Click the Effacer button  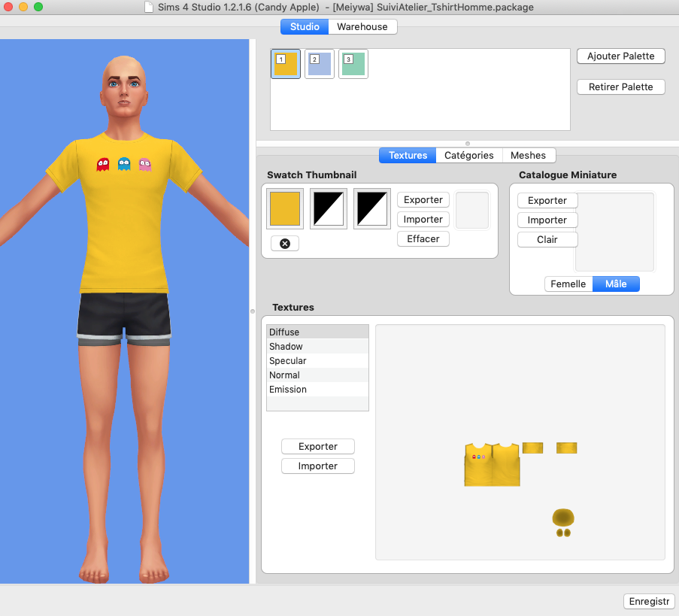(423, 238)
